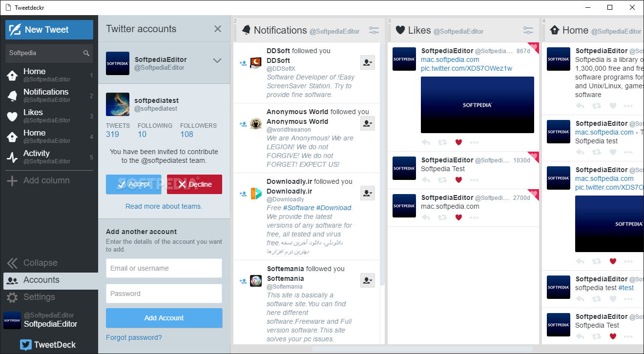This screenshot has height=354, width=644.
Task: Focus the Softpedia search field
Action: point(49,53)
